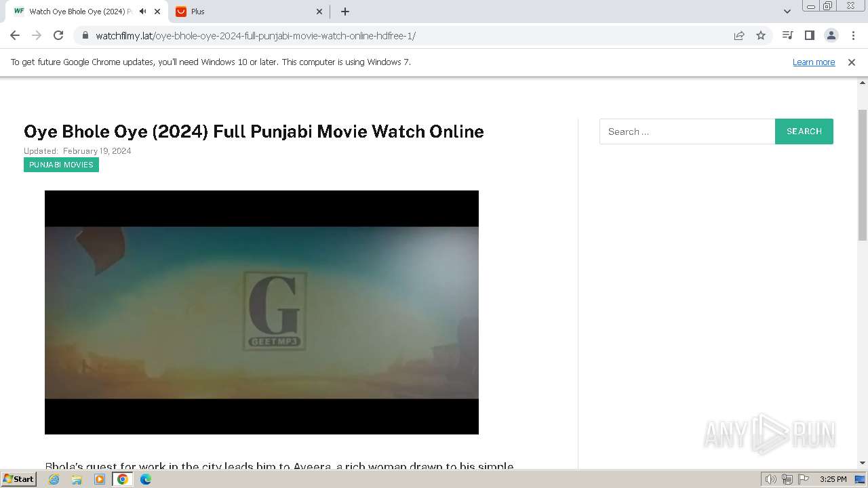868x488 pixels.
Task: Go forward one page in browser
Action: coord(37,36)
